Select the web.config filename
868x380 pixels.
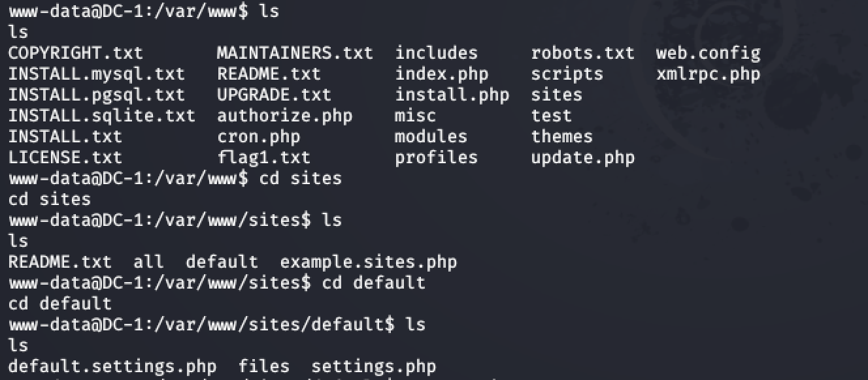709,53
